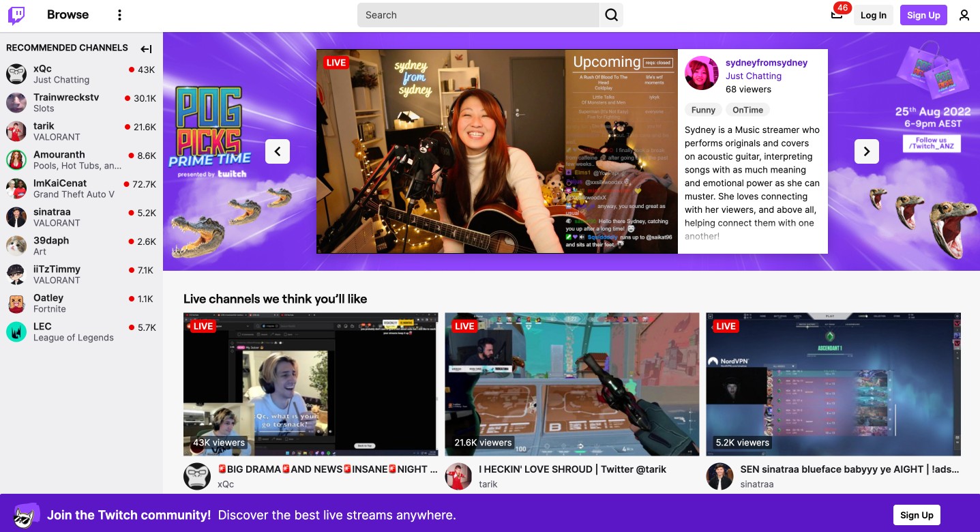
Task: Show next featured stream in carousel
Action: pos(867,151)
